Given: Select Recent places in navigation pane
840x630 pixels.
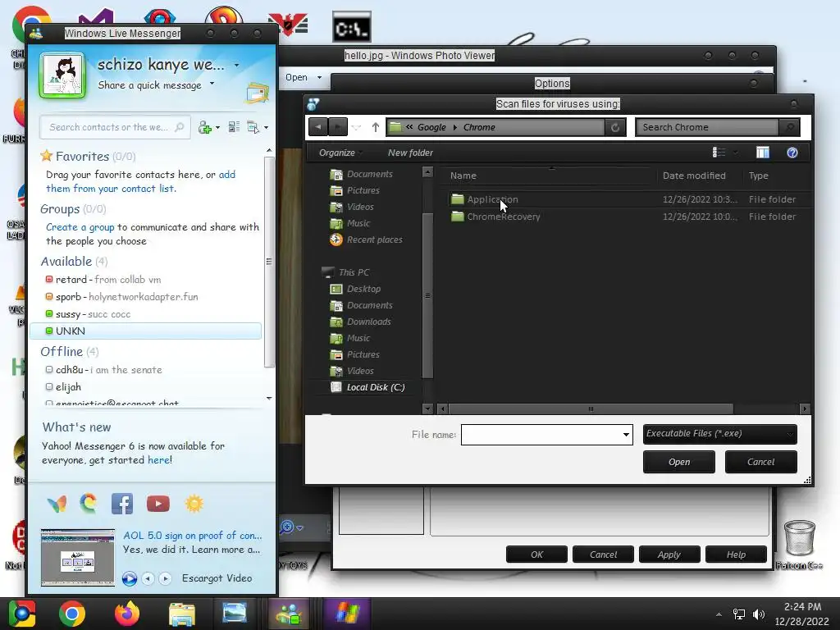Looking at the screenshot, I should point(367,240).
